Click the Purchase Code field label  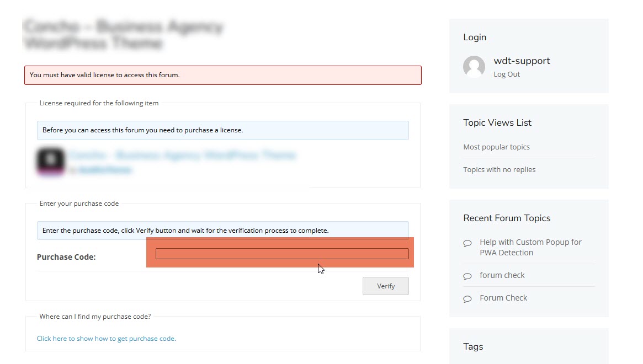(66, 257)
